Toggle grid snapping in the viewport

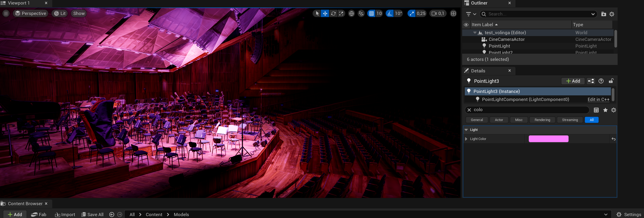(371, 14)
